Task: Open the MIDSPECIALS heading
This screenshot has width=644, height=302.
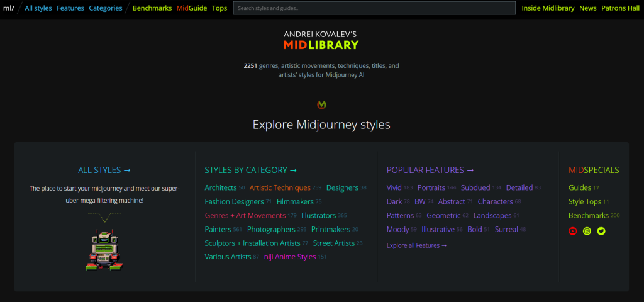Action: tap(594, 170)
